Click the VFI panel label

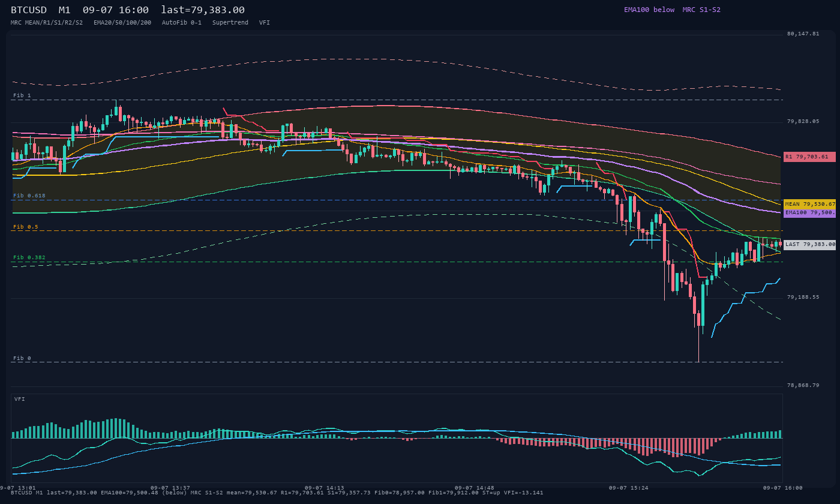tap(20, 399)
